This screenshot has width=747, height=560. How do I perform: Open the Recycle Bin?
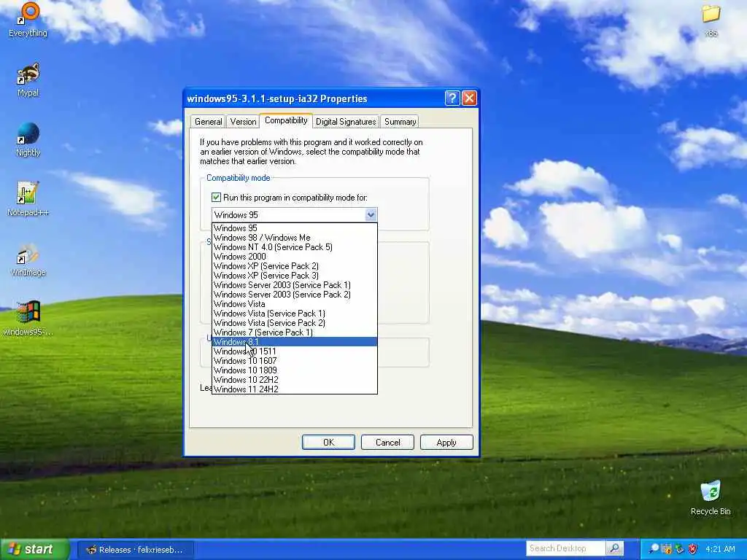(711, 497)
